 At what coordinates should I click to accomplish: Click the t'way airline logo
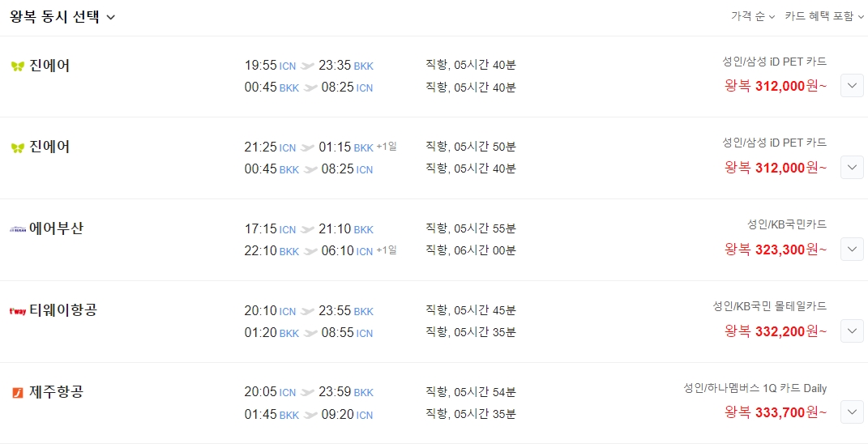point(18,310)
